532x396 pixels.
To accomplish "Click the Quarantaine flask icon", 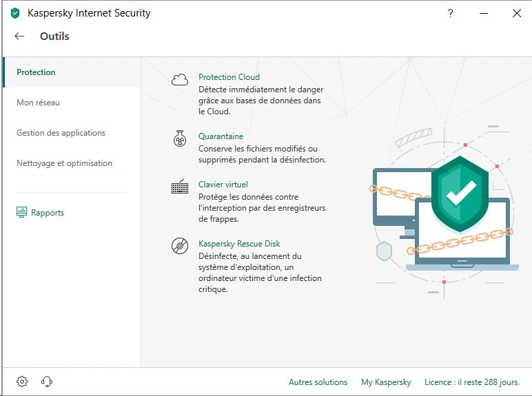I will (180, 138).
